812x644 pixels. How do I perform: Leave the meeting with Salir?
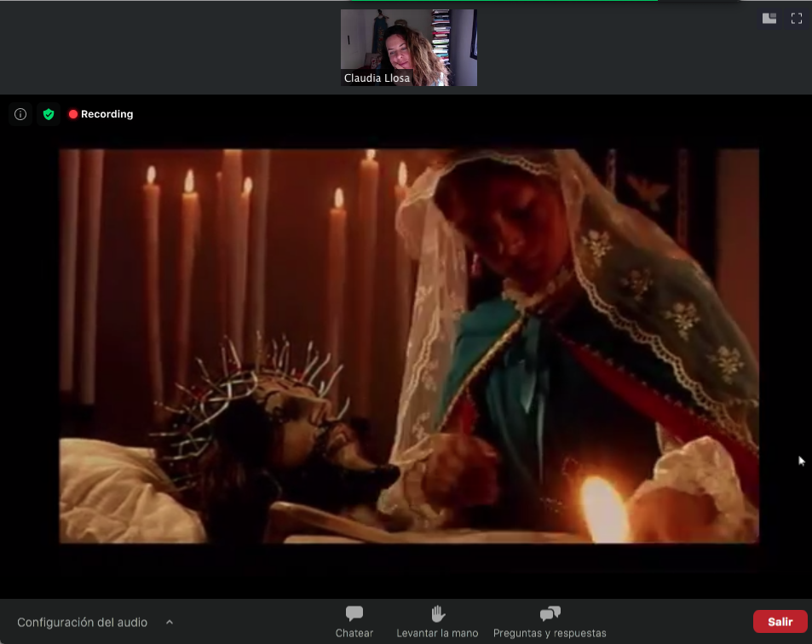click(x=780, y=621)
